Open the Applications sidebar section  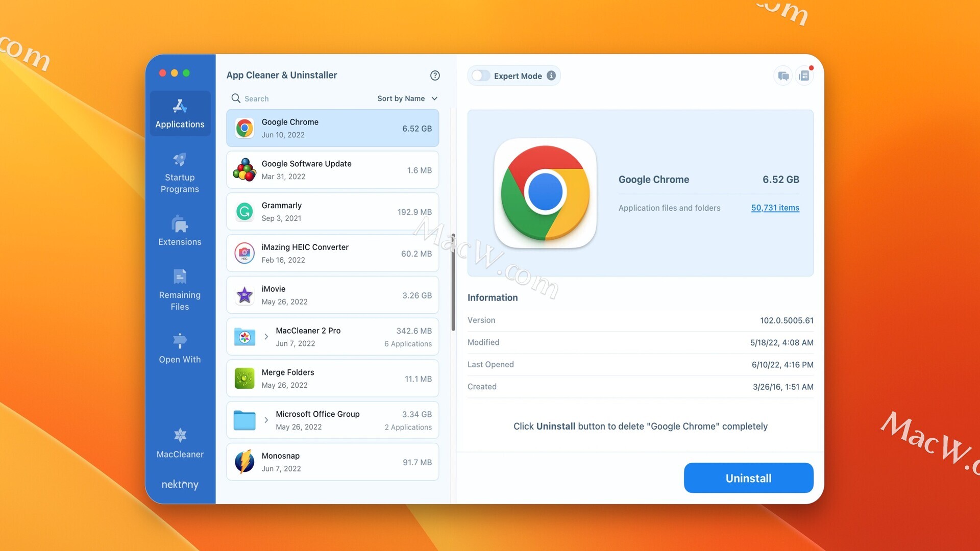point(180,113)
